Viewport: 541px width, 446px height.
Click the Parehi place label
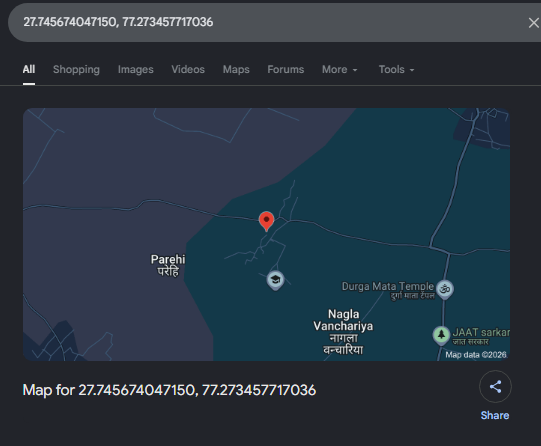click(168, 265)
